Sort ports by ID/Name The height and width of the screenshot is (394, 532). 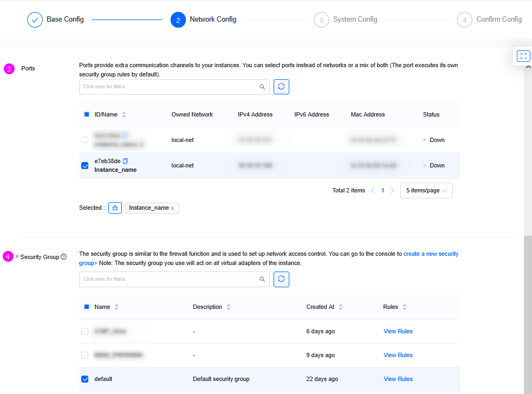pos(124,115)
